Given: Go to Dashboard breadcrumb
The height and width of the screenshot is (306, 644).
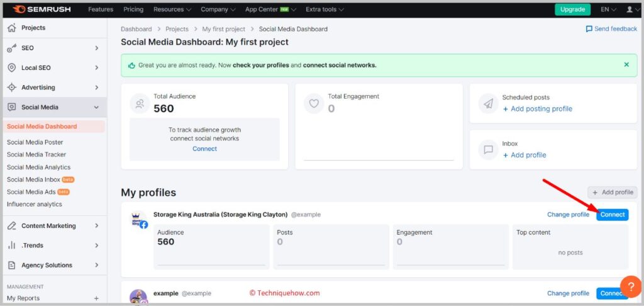Looking at the screenshot, I should [136, 29].
